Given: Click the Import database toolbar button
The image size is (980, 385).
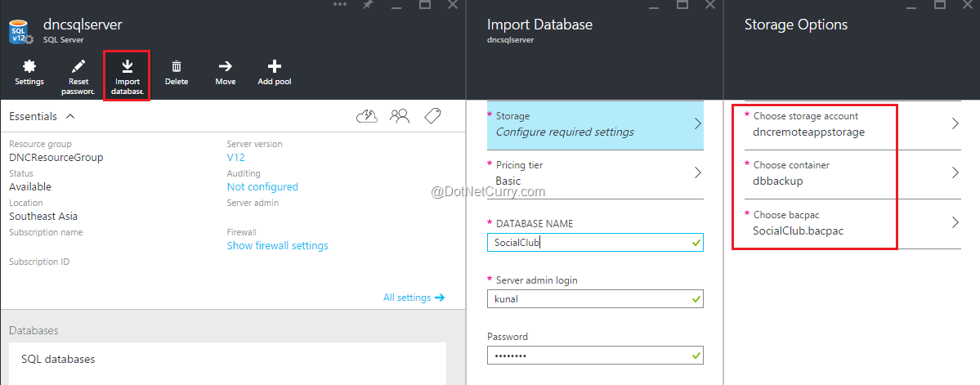Looking at the screenshot, I should [x=127, y=76].
